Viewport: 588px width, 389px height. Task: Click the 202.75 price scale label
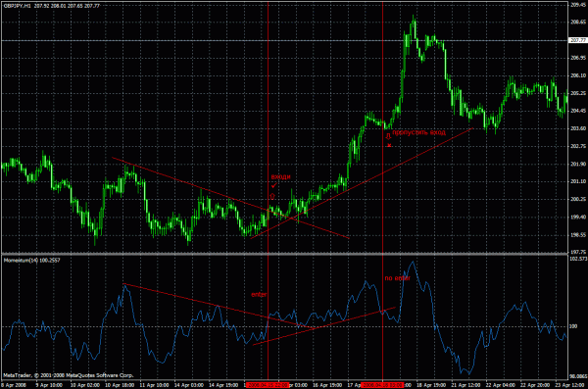(578, 146)
